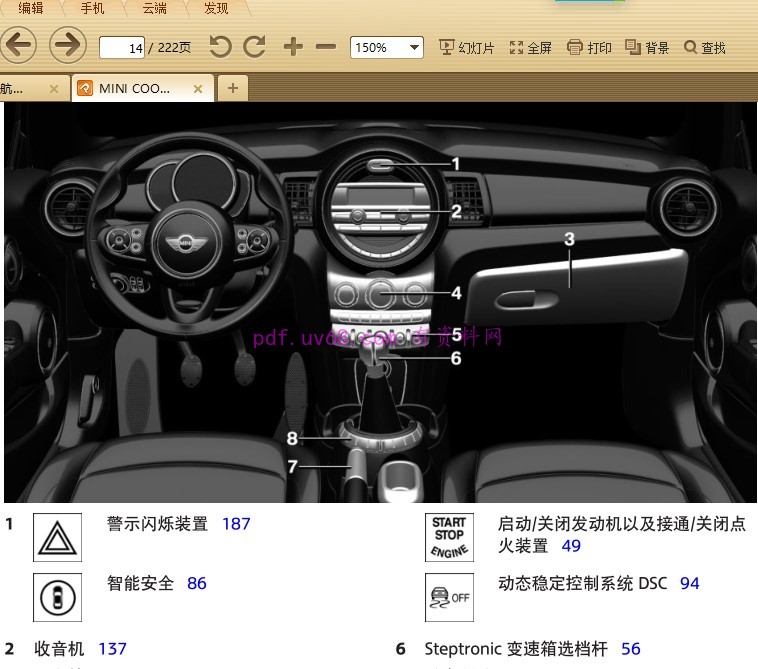Close the MINI COO... tab
This screenshot has height=669, width=758.
[198, 89]
